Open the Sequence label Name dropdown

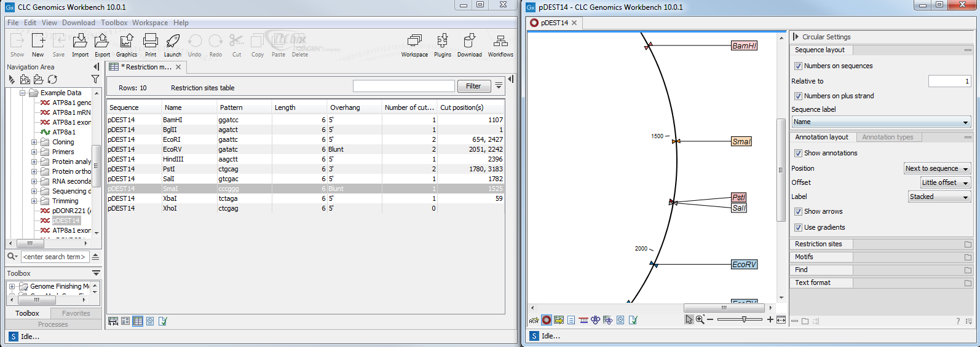[880, 122]
